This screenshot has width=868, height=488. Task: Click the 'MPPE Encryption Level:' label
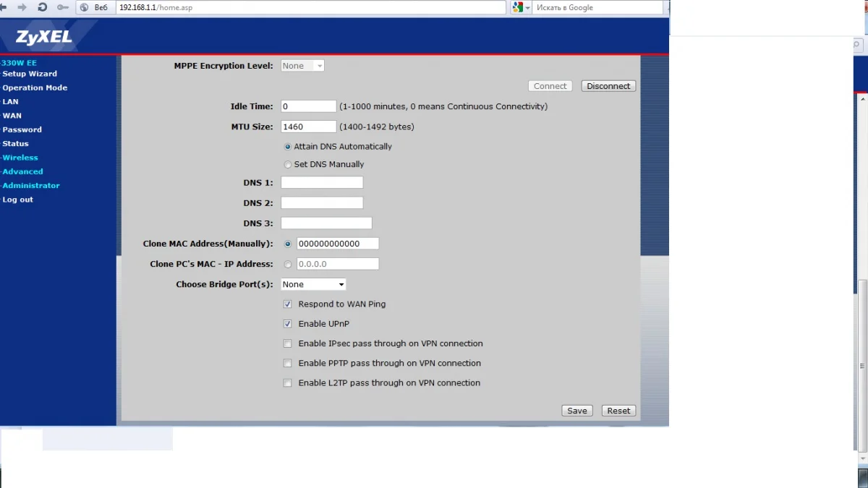pos(224,66)
